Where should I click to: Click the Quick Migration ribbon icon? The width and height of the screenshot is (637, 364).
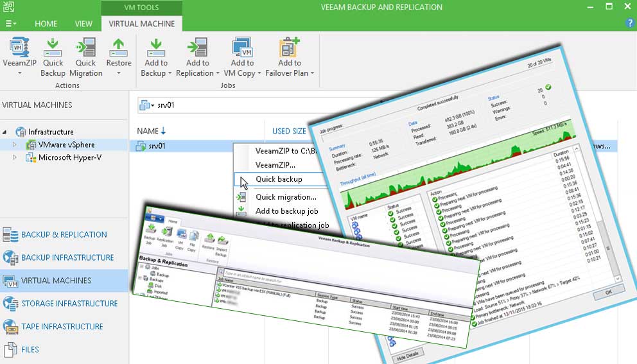(85, 47)
